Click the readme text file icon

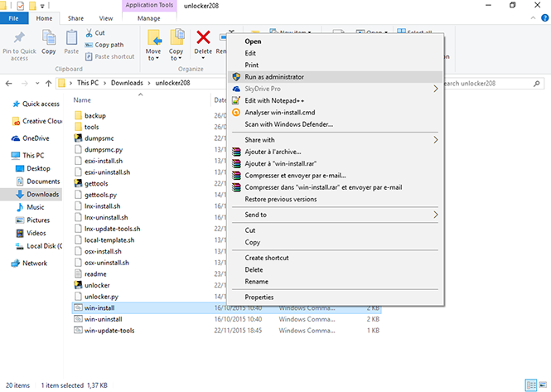[x=78, y=273]
